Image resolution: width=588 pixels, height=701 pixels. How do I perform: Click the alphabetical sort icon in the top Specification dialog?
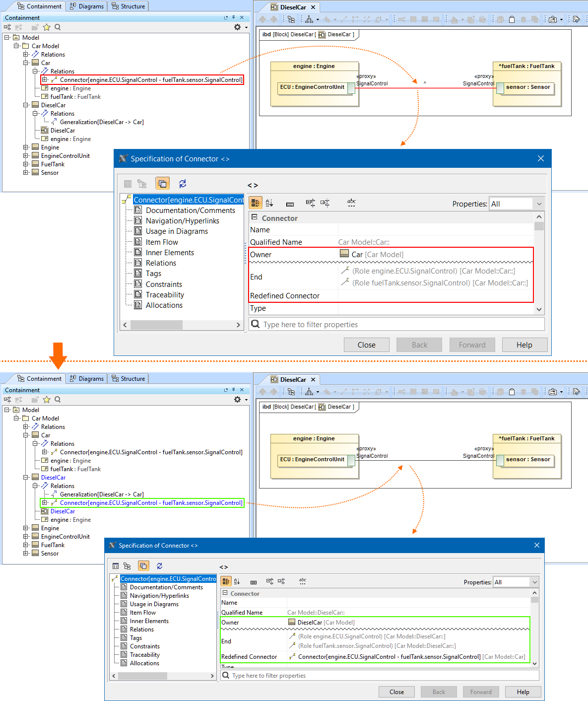(x=269, y=203)
